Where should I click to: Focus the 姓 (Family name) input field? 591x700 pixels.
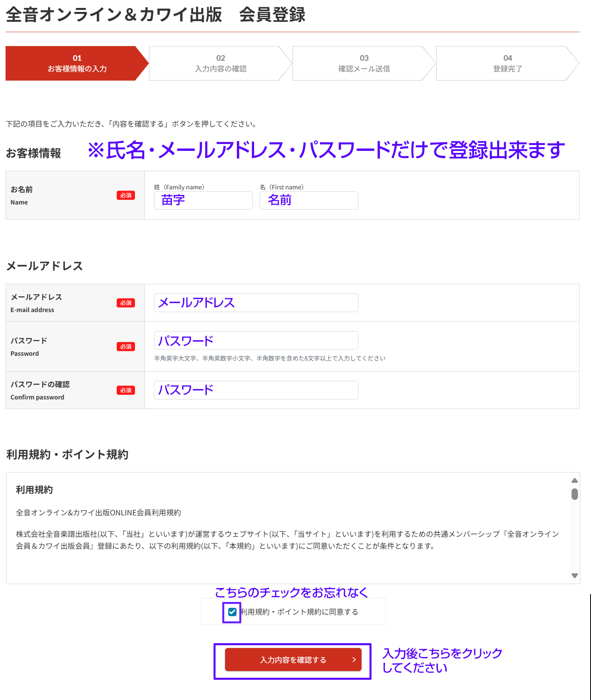pos(203,201)
